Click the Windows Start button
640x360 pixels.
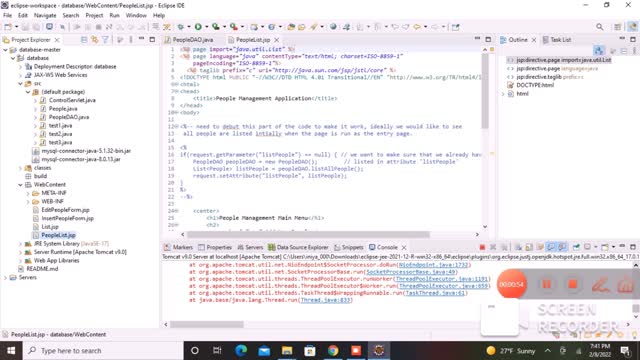coord(11,351)
